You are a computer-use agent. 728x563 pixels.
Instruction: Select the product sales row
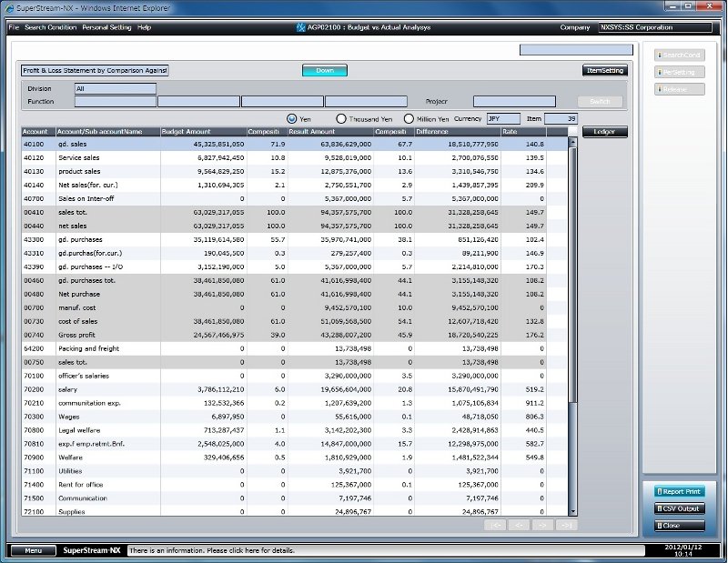[294, 171]
